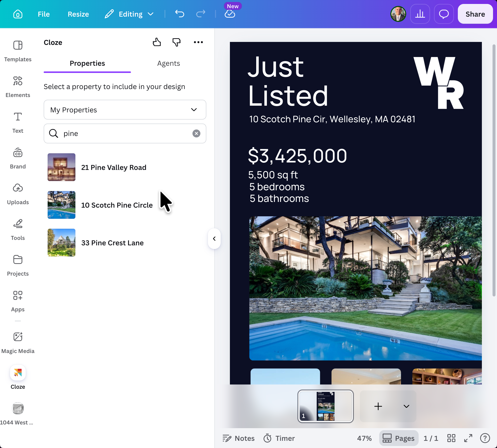Select 10 Scotch Pine Circle thumbnail
Viewport: 497px width, 448px height.
(62, 205)
